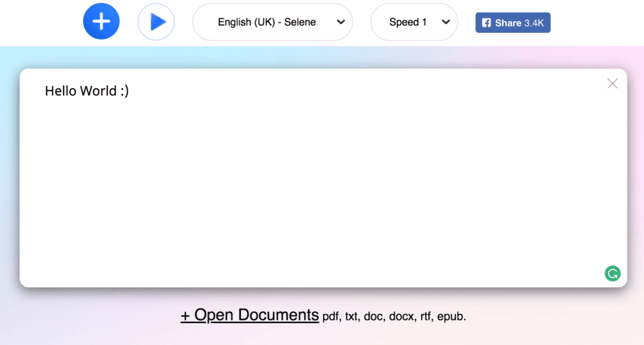Expand the voice list using its chevron arrow

340,22
